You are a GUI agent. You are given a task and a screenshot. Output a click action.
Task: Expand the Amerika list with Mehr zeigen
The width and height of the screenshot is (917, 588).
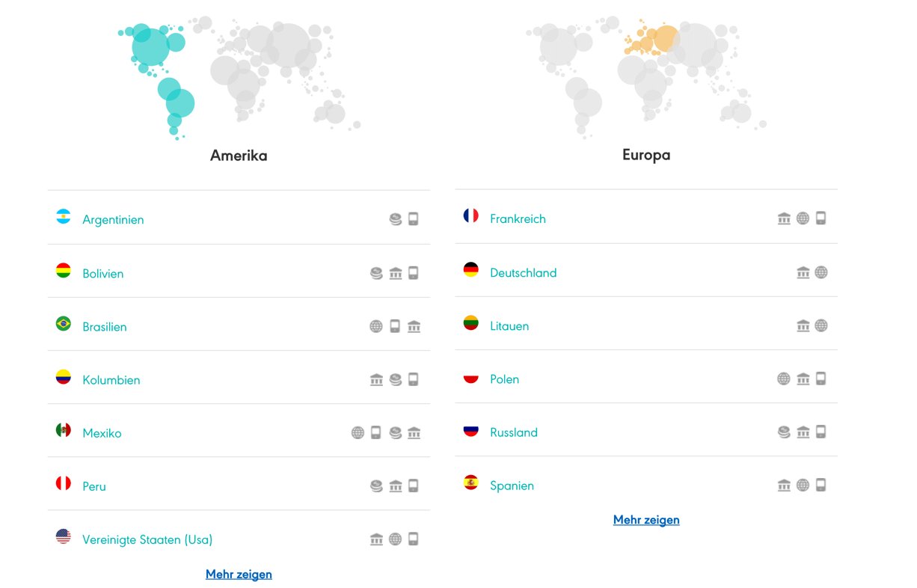tap(239, 575)
